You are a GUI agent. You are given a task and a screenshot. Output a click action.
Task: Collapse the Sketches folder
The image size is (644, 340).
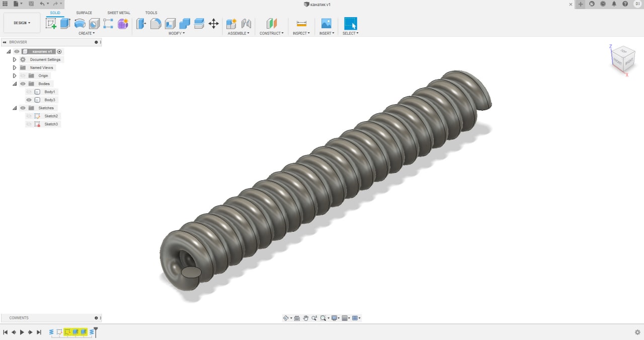point(15,108)
